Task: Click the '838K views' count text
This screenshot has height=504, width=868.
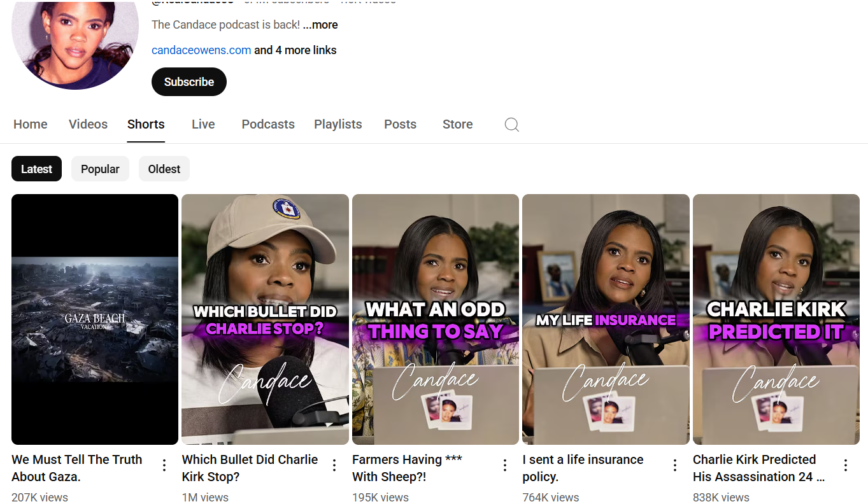Action: pyautogui.click(x=721, y=497)
